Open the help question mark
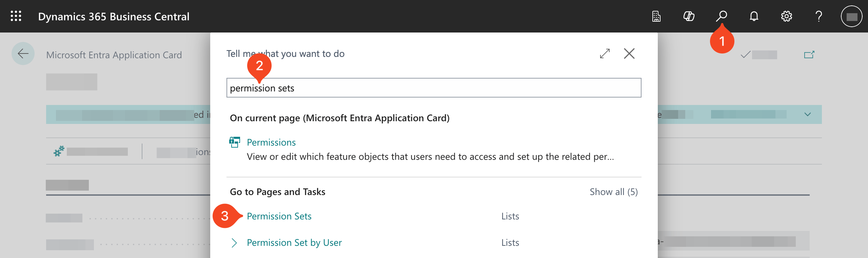Image resolution: width=868 pixels, height=258 pixels. click(x=819, y=16)
